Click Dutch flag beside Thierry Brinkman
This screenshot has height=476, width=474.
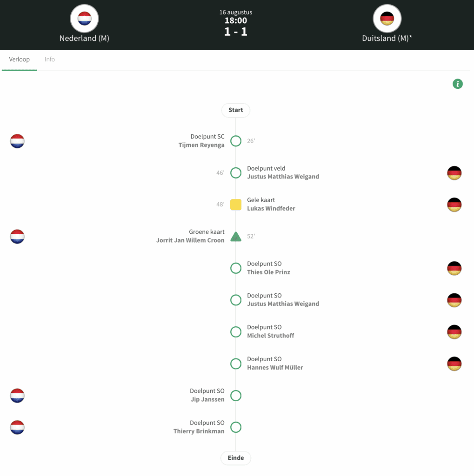point(17,427)
